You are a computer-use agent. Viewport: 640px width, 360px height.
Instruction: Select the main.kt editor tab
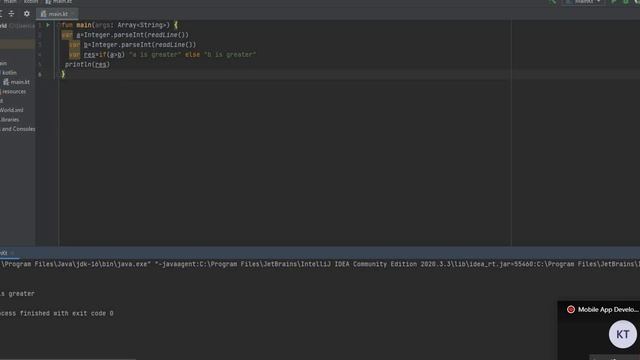pyautogui.click(x=58, y=14)
